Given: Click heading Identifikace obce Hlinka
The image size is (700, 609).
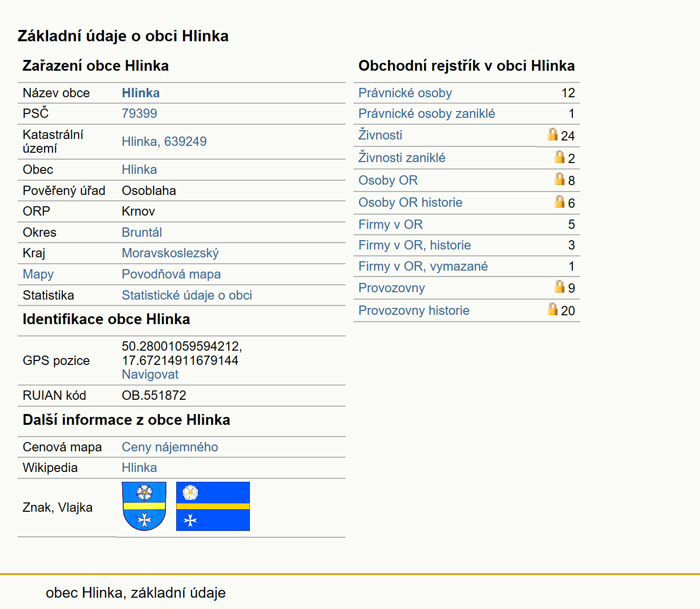Looking at the screenshot, I should (x=107, y=319).
